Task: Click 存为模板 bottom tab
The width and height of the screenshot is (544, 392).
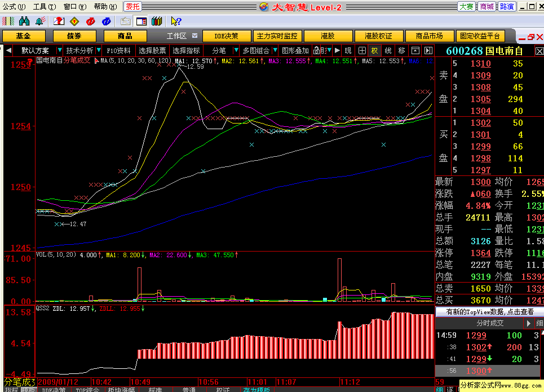Action: [x=256, y=390]
